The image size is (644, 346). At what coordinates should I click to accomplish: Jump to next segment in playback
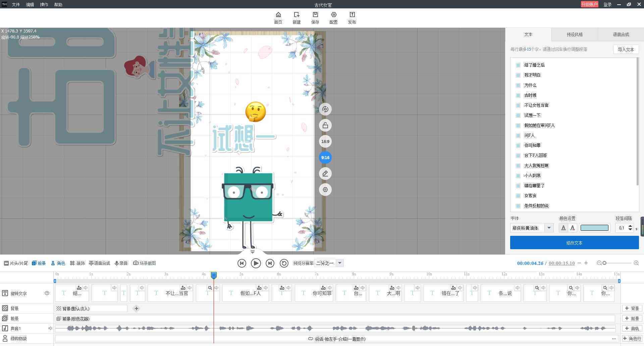(x=270, y=263)
